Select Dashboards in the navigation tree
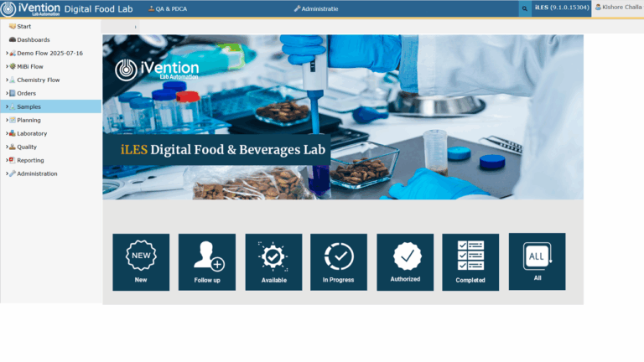This screenshot has width=644, height=362. pyautogui.click(x=34, y=40)
